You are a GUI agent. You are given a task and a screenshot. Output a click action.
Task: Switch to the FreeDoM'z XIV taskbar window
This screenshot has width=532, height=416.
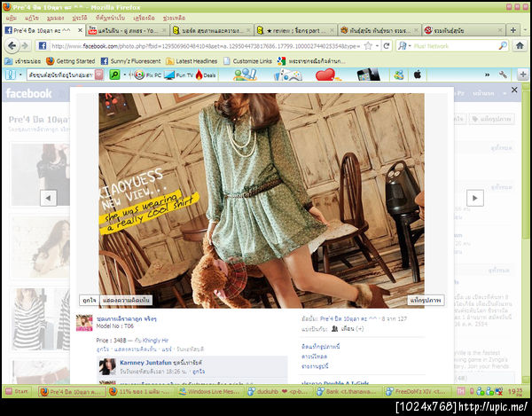coord(418,391)
